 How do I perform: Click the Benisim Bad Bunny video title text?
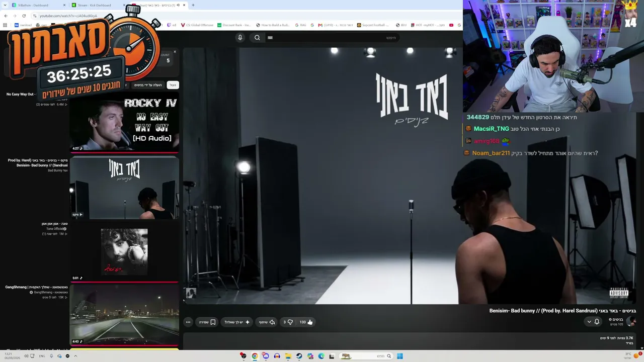click(562, 311)
